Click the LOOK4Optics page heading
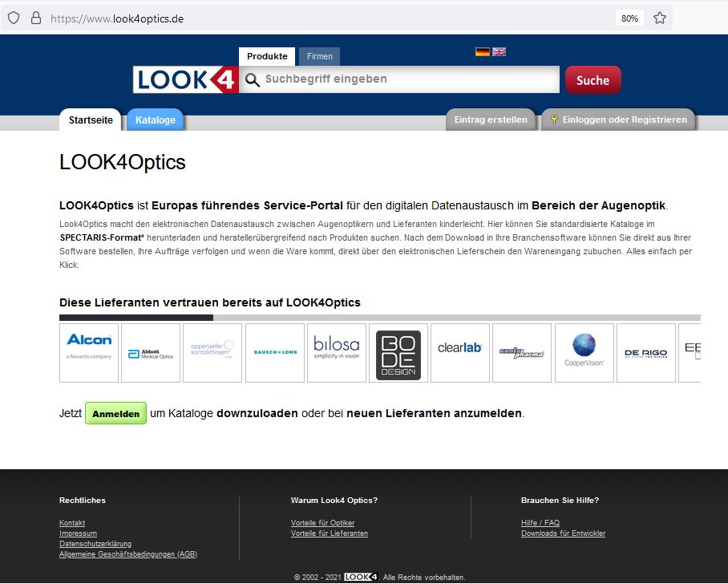This screenshot has height=584, width=728. pyautogui.click(x=123, y=162)
